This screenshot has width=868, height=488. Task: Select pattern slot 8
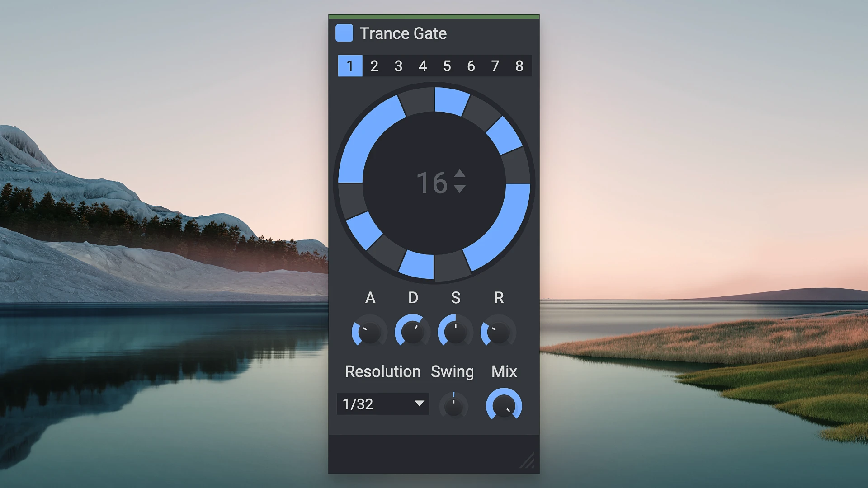click(519, 66)
